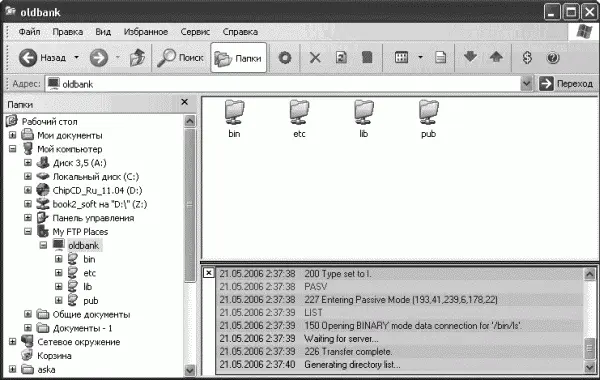Screen dimensions: 600x380
Task: Click the folder tree vertical scrollbar thumb
Action: [190, 205]
